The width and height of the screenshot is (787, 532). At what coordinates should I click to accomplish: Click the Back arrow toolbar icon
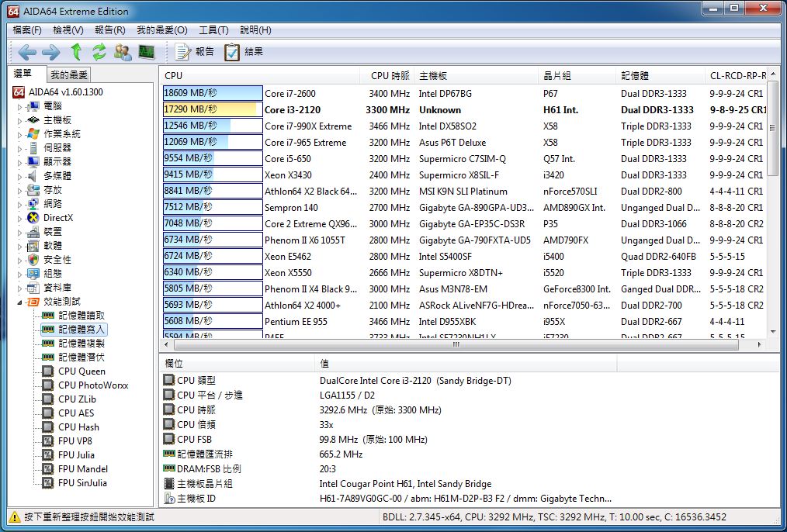pos(27,52)
